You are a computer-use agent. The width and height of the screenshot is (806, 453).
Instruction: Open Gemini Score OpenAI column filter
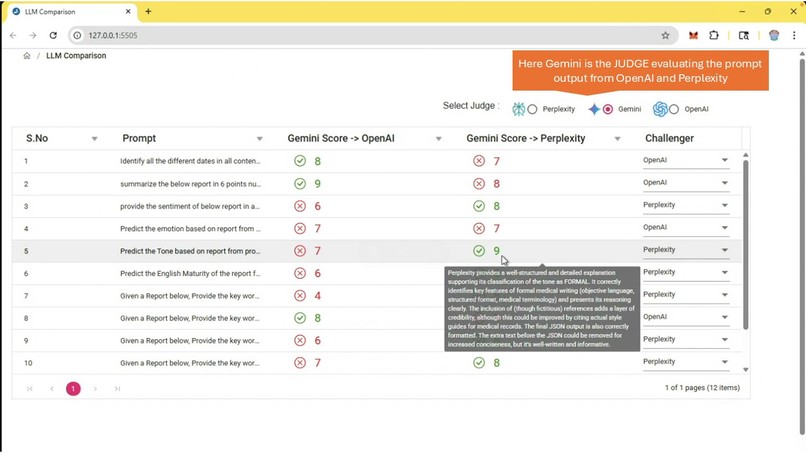coord(438,139)
